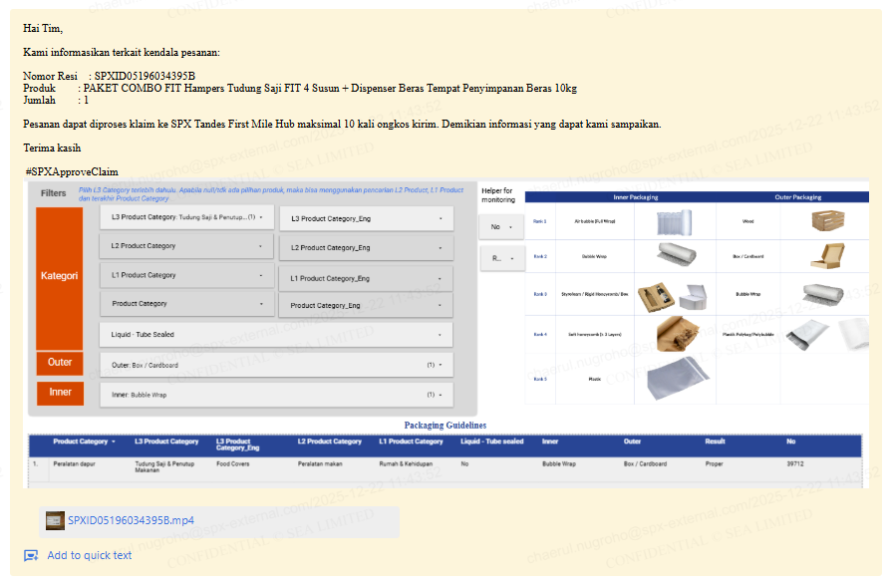Click the cardboard box image in Rank 2
This screenshot has width=891, height=588.
pos(828,256)
